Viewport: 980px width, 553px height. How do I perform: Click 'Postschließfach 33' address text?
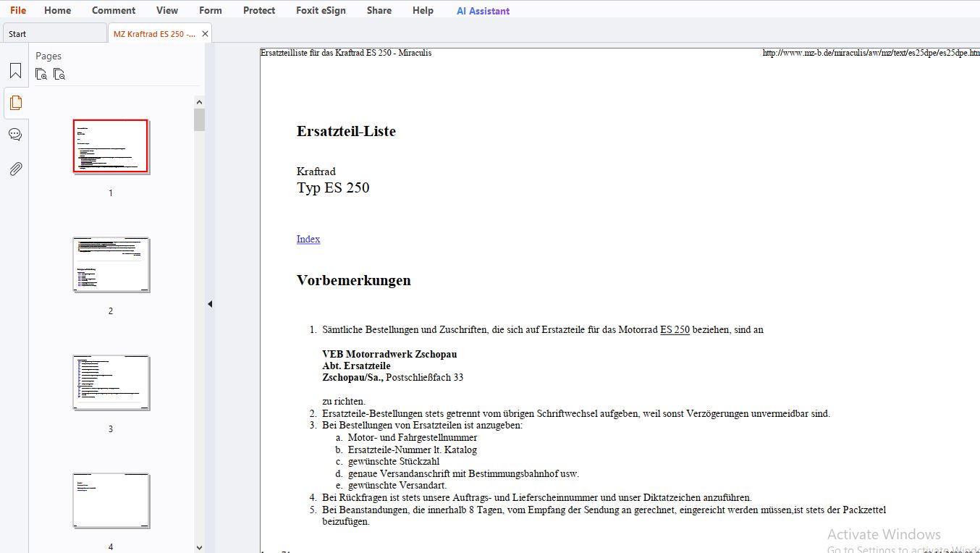[425, 377]
